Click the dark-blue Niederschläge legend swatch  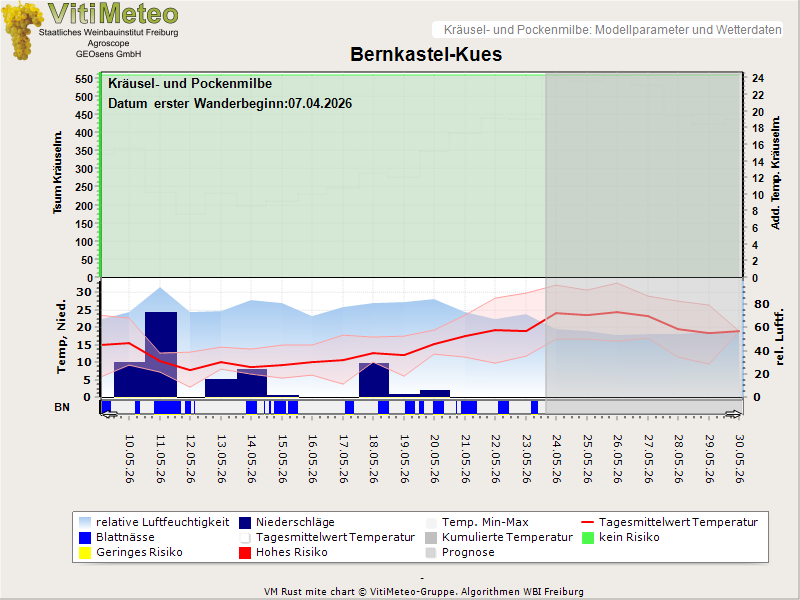[x=245, y=523]
